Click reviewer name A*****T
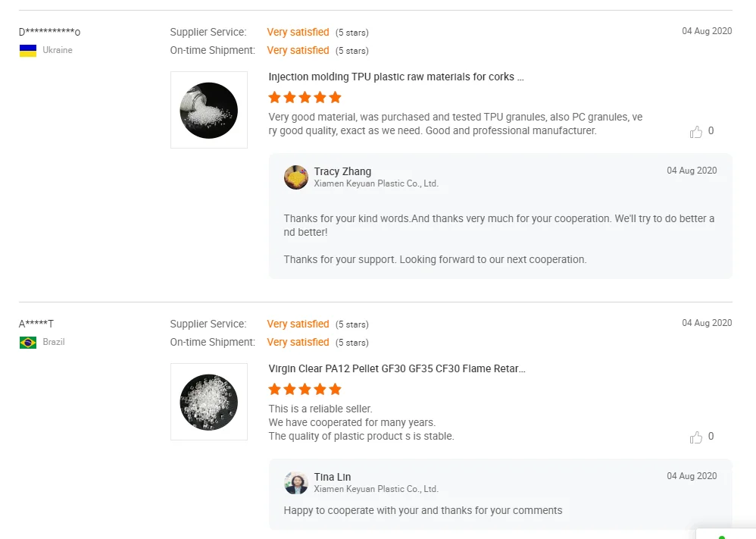This screenshot has width=756, height=539. coord(36,324)
